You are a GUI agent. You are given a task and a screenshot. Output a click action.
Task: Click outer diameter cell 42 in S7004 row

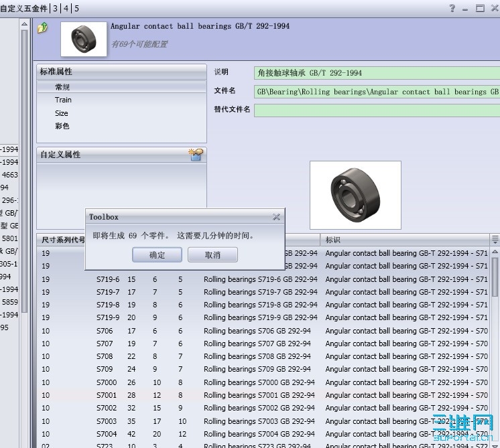pyautogui.click(x=131, y=434)
